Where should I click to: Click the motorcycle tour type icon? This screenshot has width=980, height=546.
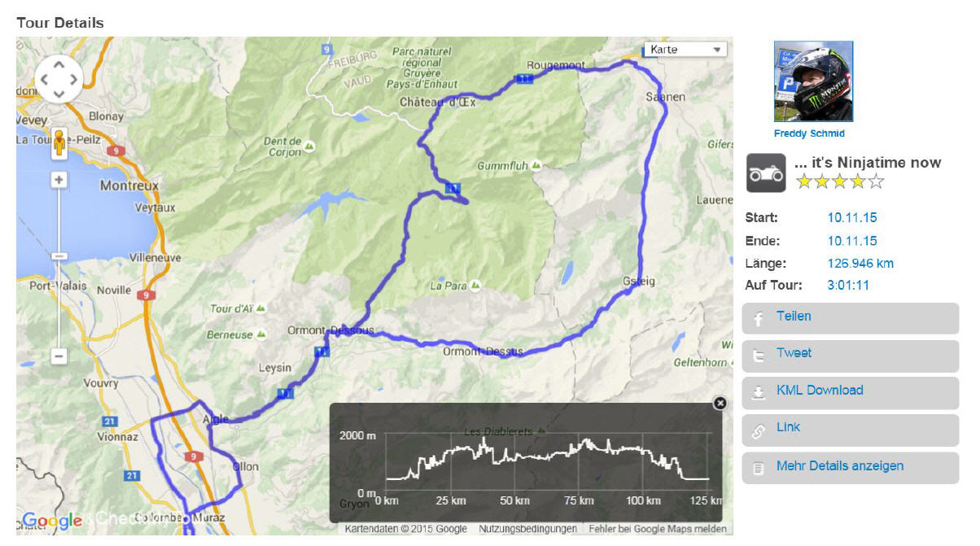tap(766, 173)
